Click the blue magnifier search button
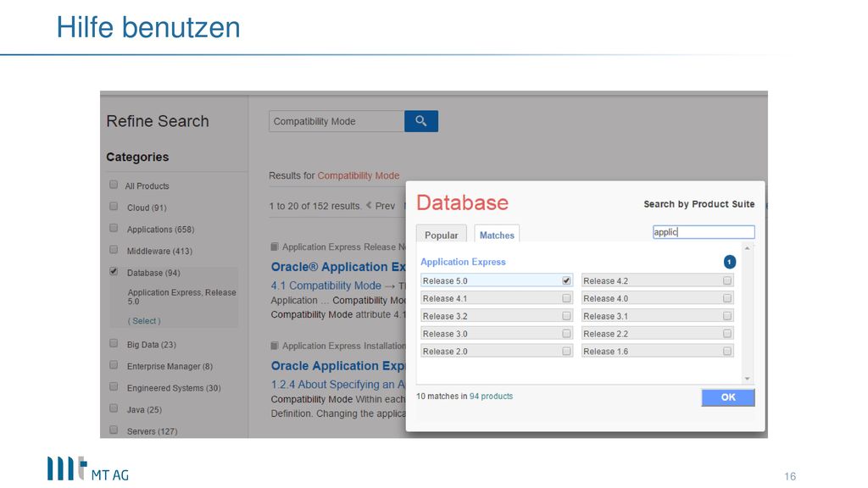868x488 pixels. pos(420,121)
